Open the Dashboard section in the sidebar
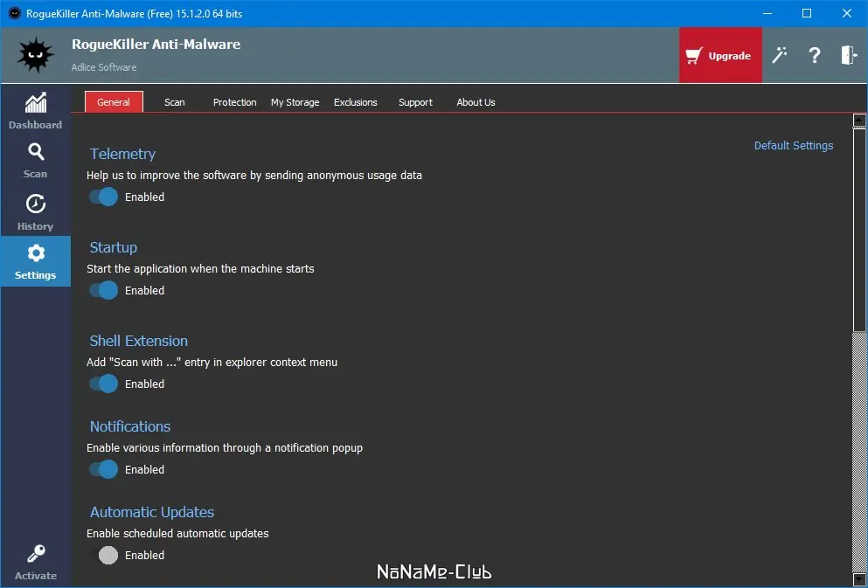Screen dimensions: 868x588 tap(36, 111)
